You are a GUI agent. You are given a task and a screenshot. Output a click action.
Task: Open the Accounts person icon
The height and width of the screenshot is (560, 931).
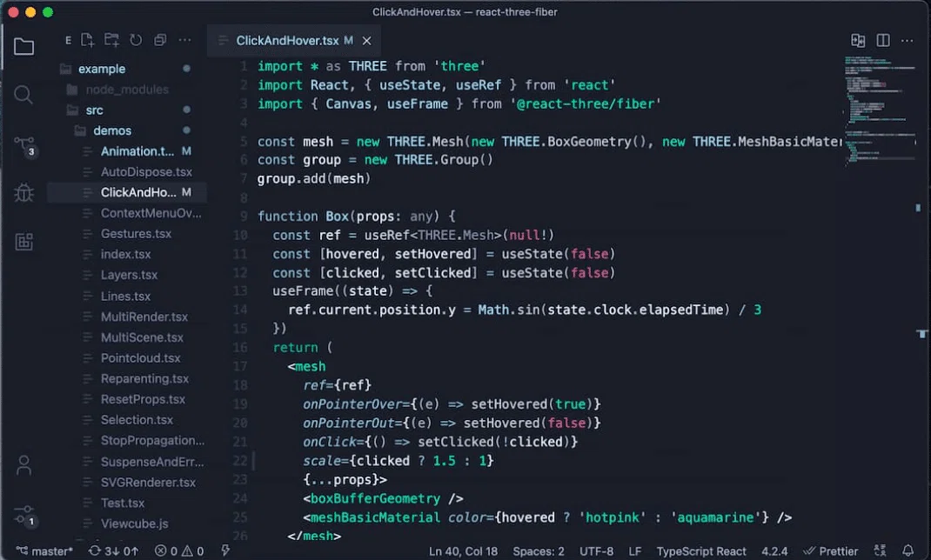coord(23,465)
